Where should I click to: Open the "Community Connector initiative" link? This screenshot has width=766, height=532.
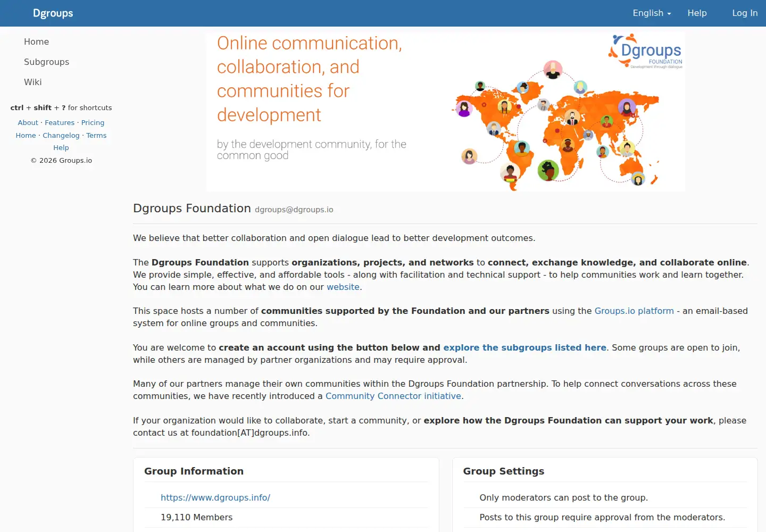click(x=393, y=396)
